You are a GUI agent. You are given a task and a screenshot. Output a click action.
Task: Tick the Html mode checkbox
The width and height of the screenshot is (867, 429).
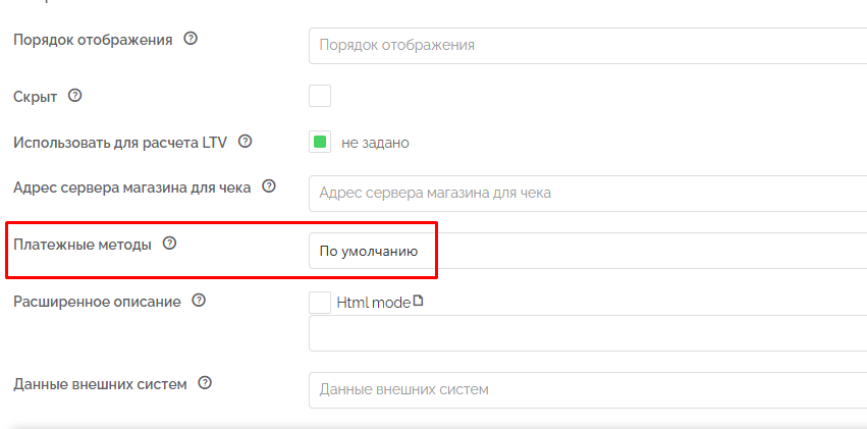320,301
